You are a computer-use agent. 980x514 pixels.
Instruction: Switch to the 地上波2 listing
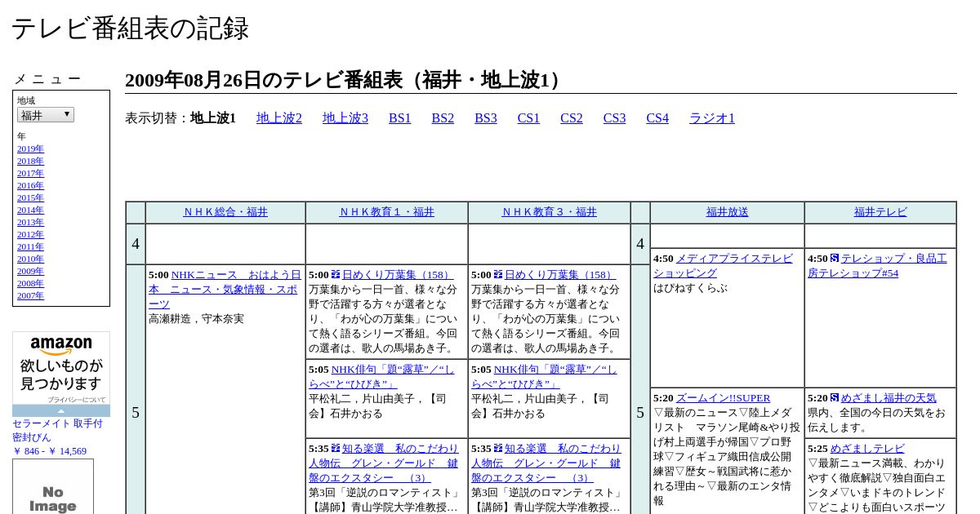279,118
